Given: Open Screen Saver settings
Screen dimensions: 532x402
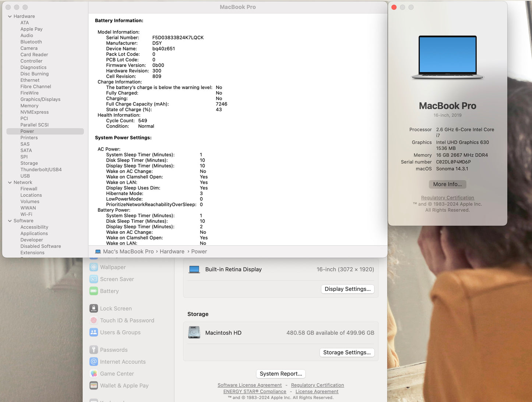Looking at the screenshot, I should (94, 279).
